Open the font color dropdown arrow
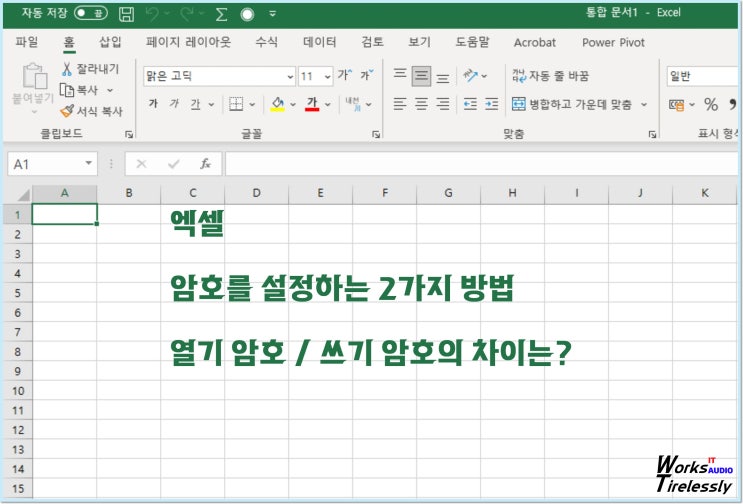The image size is (743, 504). coord(327,104)
